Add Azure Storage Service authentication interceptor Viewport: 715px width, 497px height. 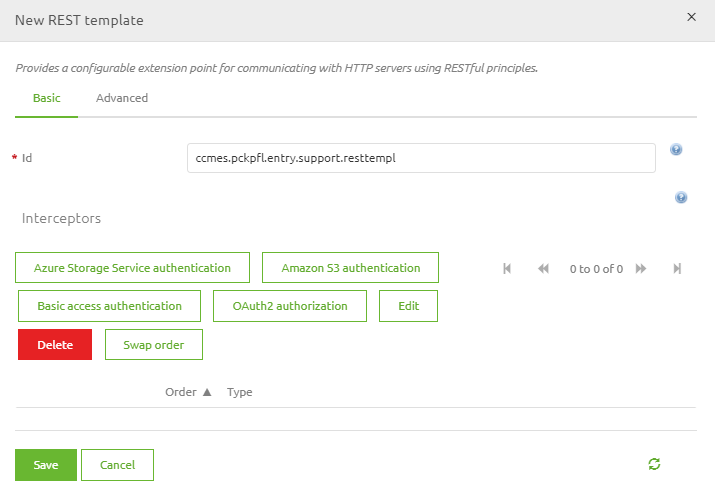pos(132,268)
